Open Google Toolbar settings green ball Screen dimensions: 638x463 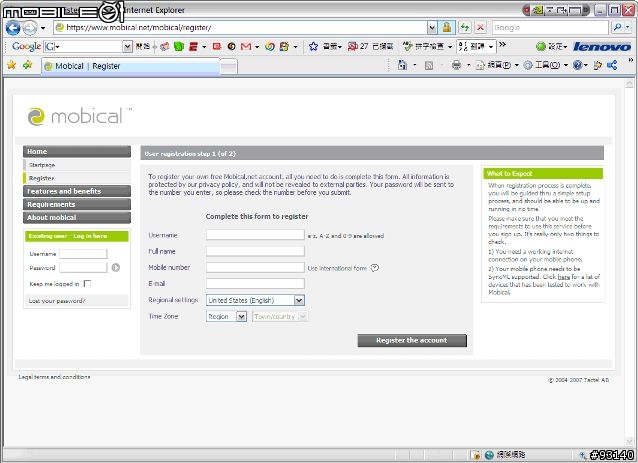[540, 47]
